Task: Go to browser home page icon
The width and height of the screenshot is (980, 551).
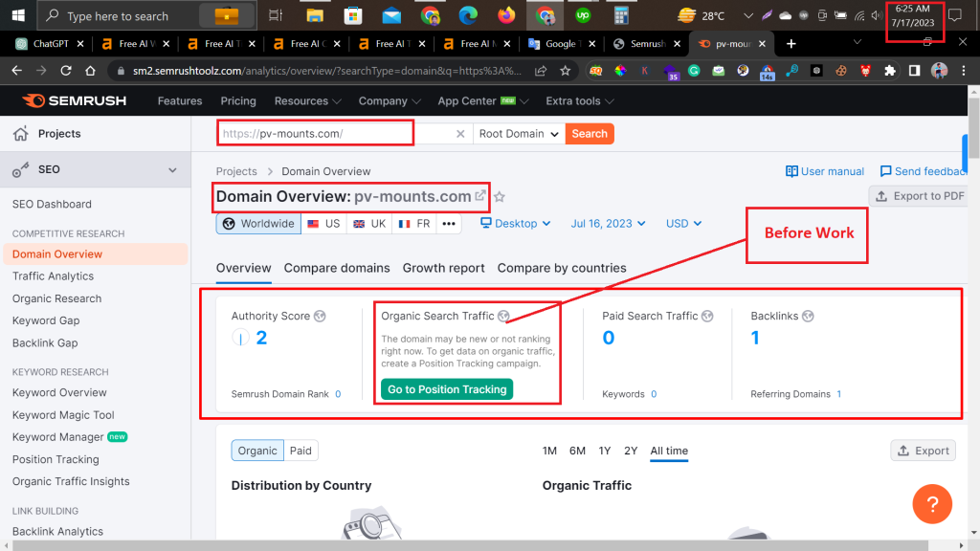Action: (x=90, y=71)
